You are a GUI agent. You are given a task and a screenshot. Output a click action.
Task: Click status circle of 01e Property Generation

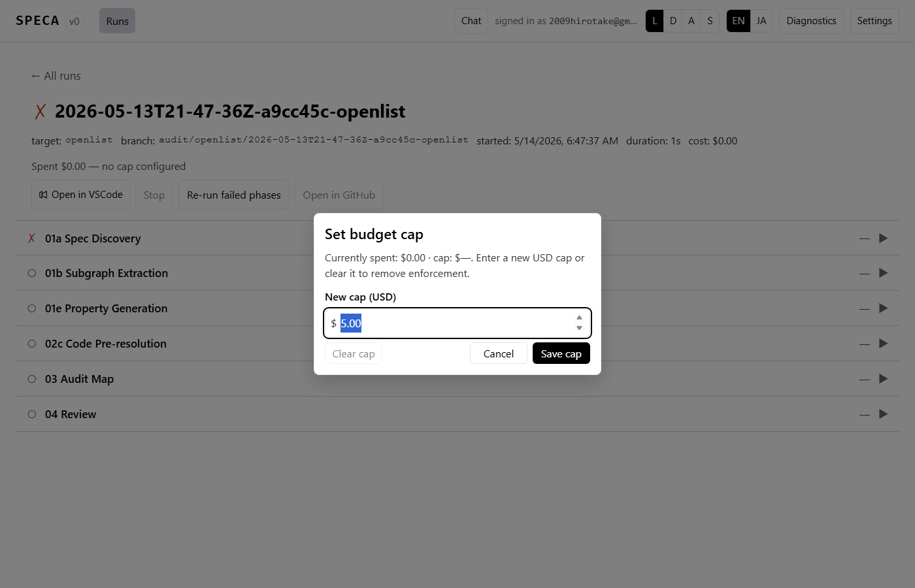(x=31, y=308)
